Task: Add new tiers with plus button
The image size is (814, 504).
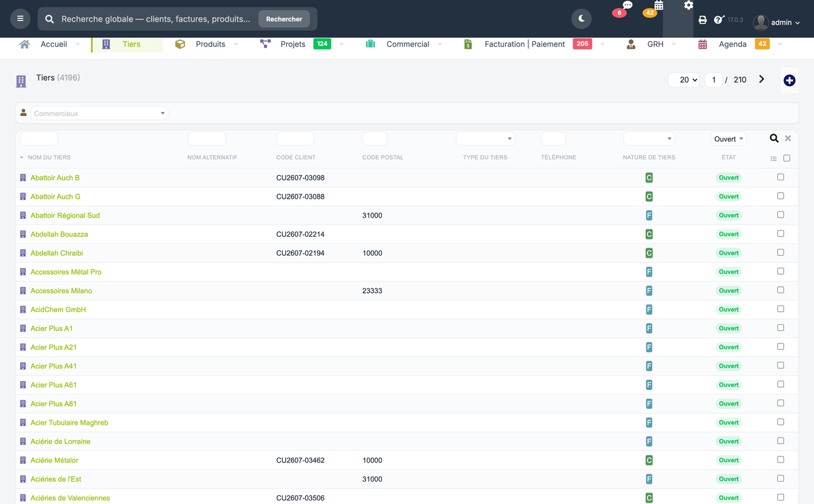Action: click(x=790, y=81)
